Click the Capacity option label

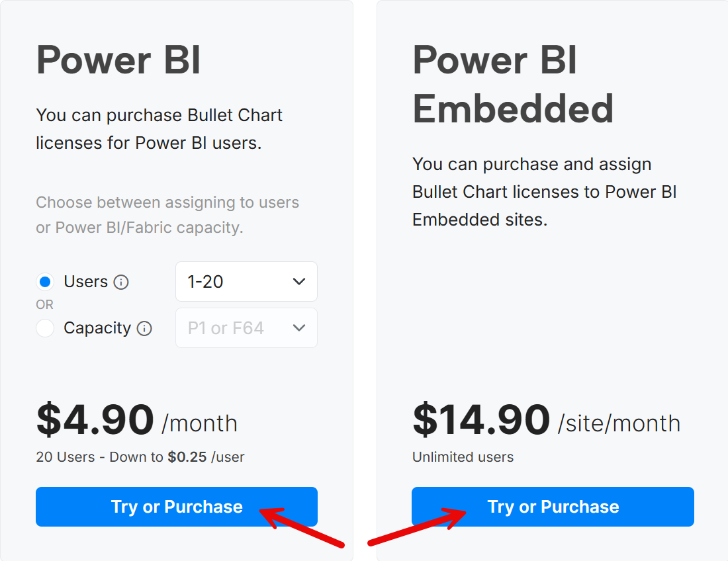(x=97, y=328)
